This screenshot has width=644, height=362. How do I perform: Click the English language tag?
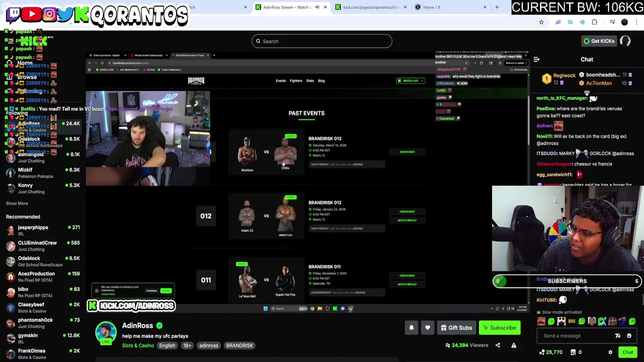tap(167, 345)
